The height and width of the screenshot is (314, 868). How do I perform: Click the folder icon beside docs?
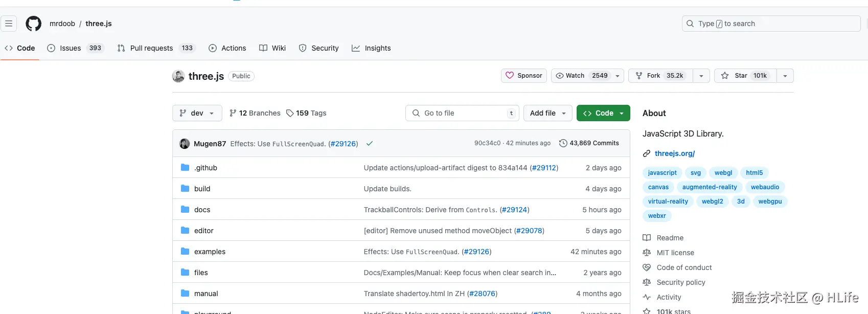185,209
